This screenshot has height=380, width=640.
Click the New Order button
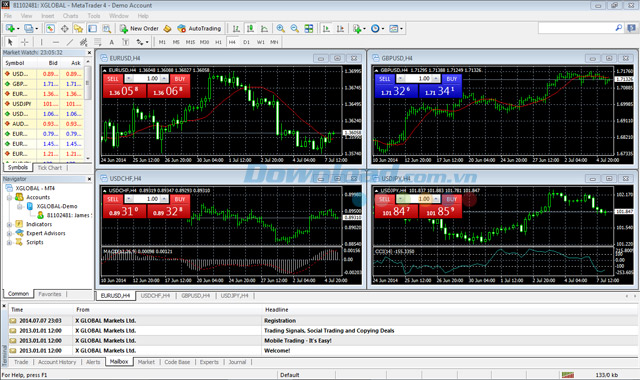click(139, 29)
